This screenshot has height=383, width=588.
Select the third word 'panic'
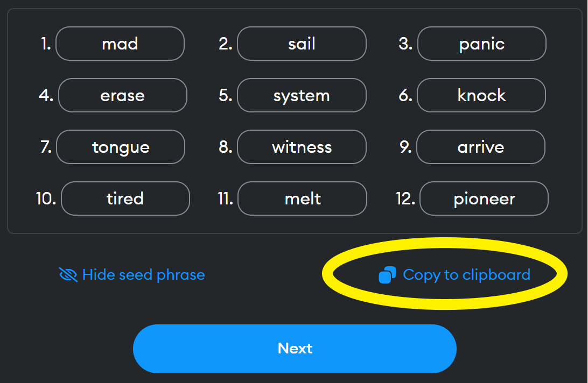tap(482, 44)
